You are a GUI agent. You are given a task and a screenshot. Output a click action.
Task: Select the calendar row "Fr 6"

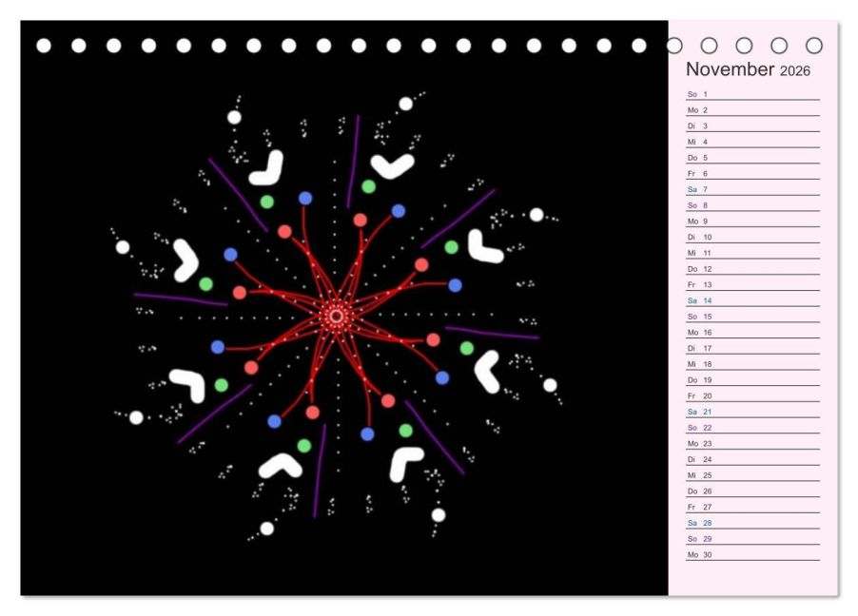click(x=753, y=173)
